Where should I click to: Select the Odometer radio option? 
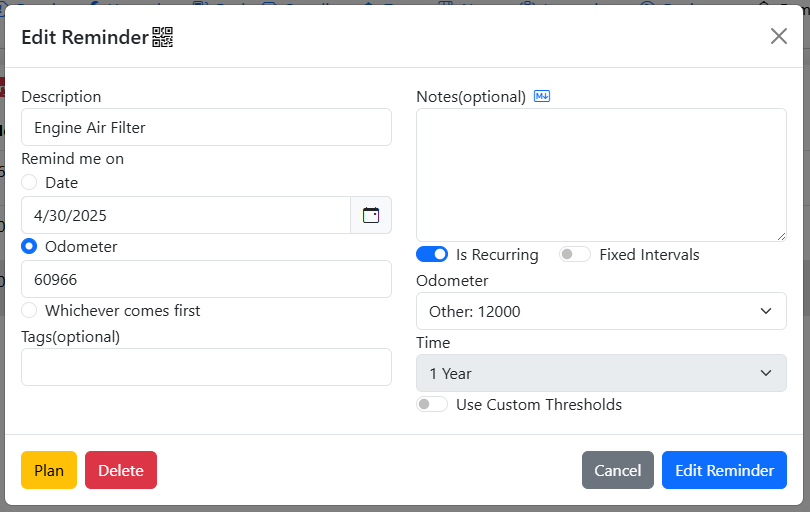point(29,246)
